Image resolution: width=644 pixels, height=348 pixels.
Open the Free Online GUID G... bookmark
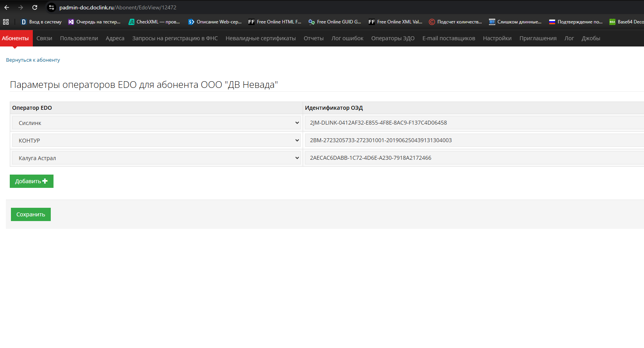pos(335,22)
